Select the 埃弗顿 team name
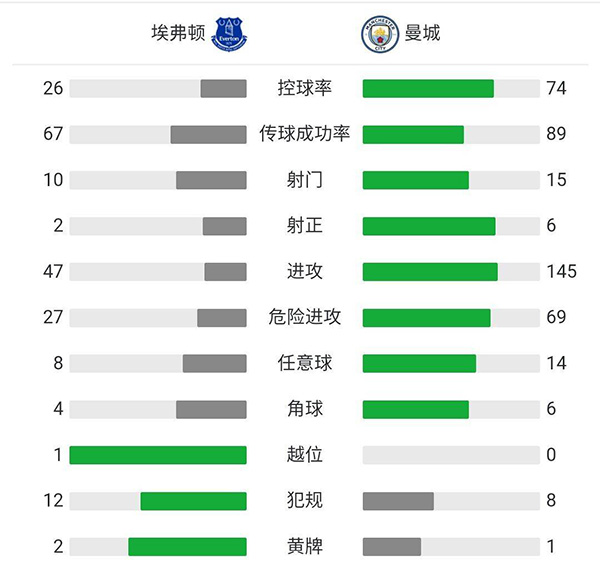Viewport: 600px width, 566px height. click(178, 34)
